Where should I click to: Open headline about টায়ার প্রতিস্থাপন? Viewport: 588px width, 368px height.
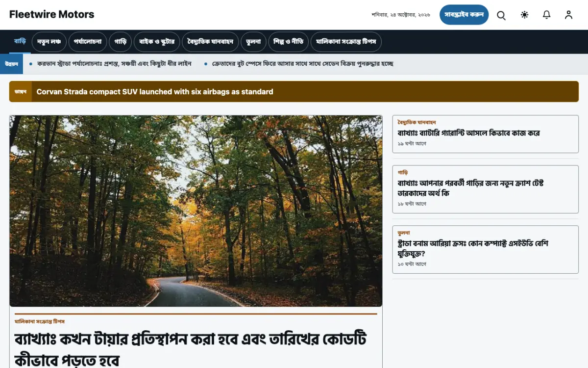[x=191, y=349]
